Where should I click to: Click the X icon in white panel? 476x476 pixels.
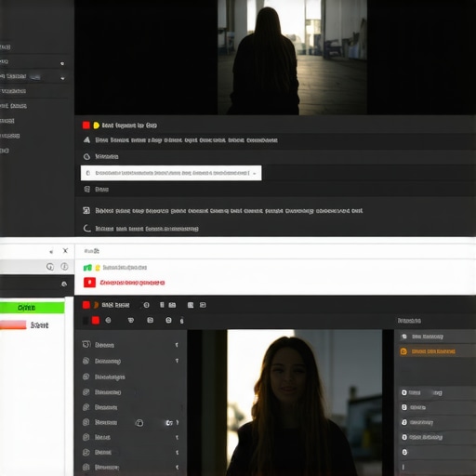pos(65,250)
